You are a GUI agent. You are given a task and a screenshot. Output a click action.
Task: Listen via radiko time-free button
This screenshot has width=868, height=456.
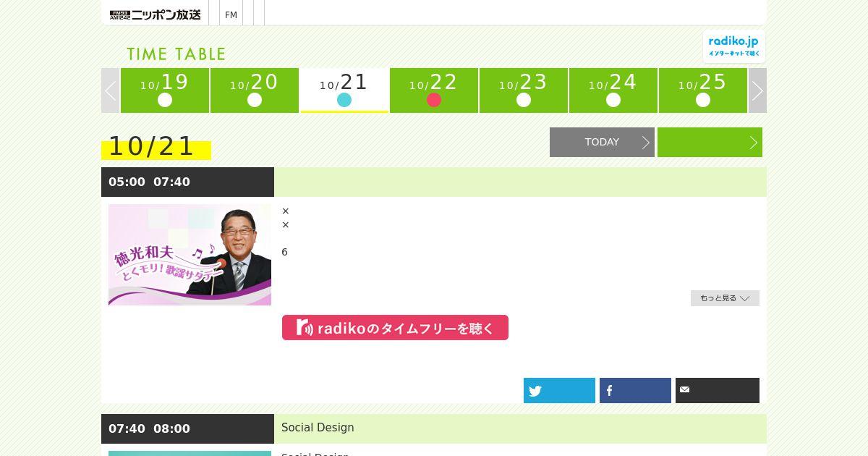(x=395, y=327)
